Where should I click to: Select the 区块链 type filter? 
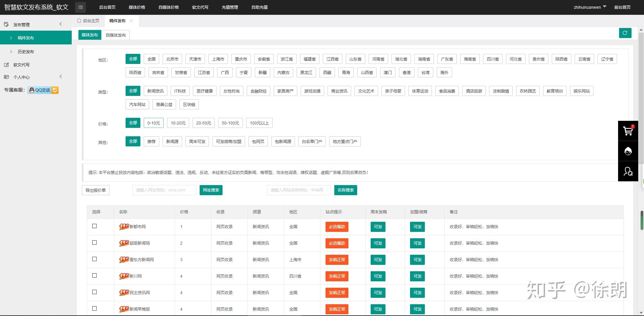(189, 104)
